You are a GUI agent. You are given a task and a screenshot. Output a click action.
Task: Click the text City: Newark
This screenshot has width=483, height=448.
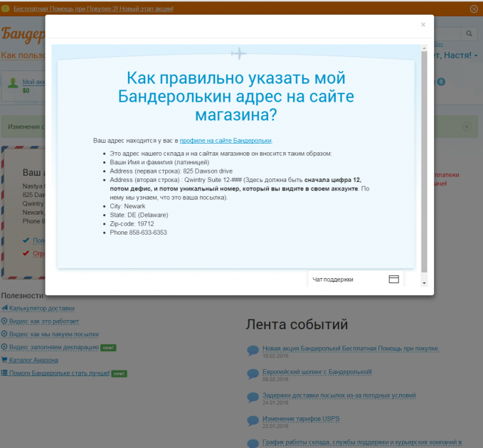127,206
